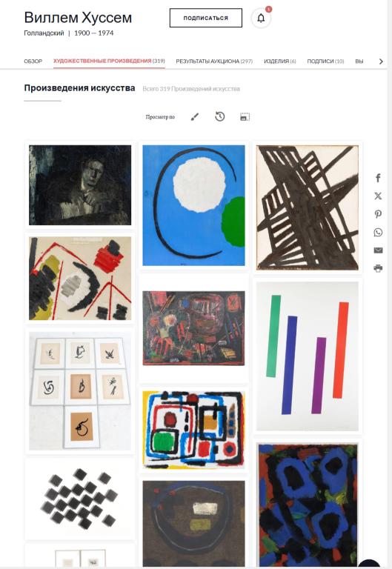Select the paintbrush view-by icon
Image resolution: width=392 pixels, height=569 pixels.
[x=195, y=117]
